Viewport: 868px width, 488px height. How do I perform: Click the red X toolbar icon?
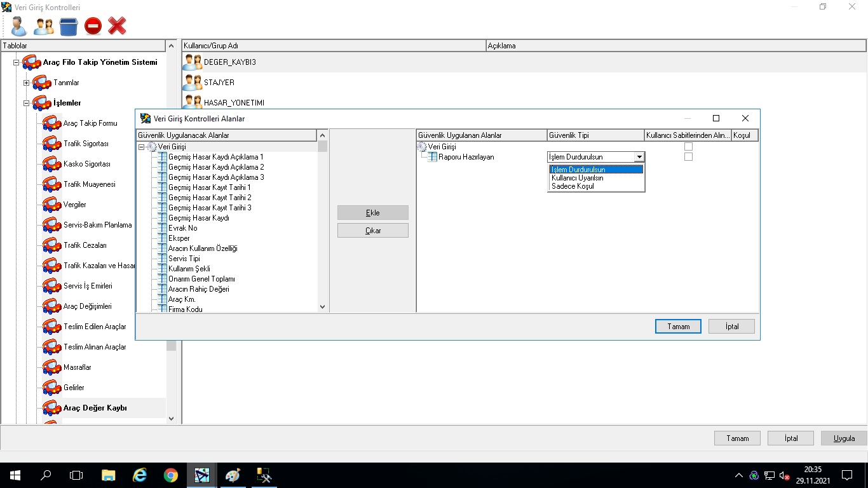(117, 26)
